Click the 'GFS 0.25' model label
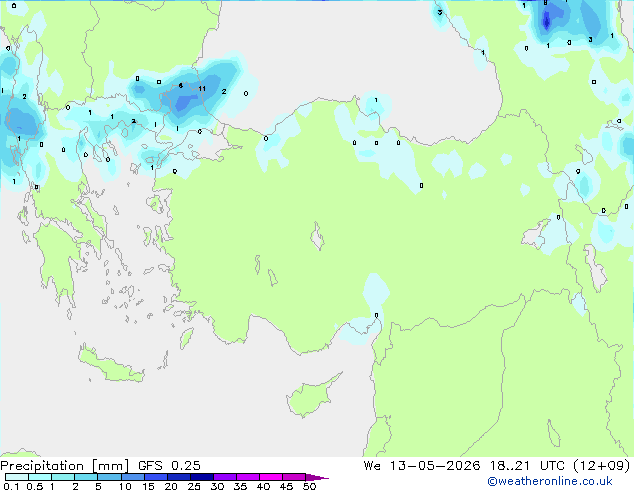This screenshot has height=490, width=634. pos(169,466)
